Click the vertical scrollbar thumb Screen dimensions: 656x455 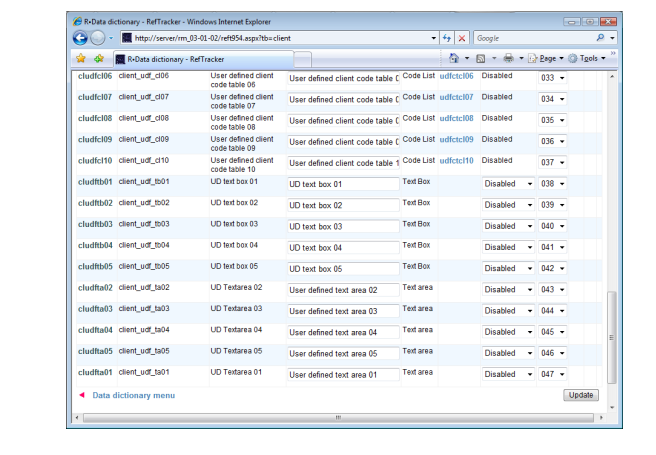tap(612, 337)
